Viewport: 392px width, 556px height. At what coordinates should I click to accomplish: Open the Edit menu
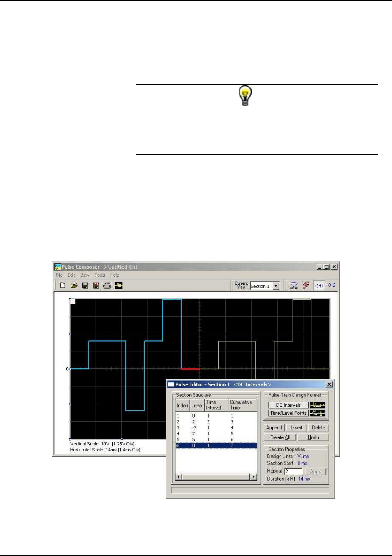71,275
